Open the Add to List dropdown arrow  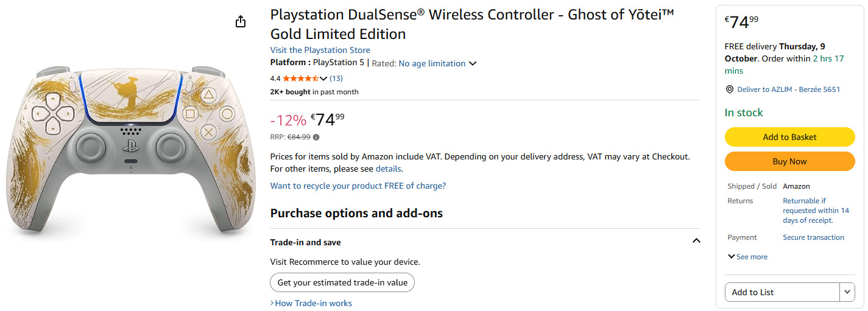click(x=847, y=292)
